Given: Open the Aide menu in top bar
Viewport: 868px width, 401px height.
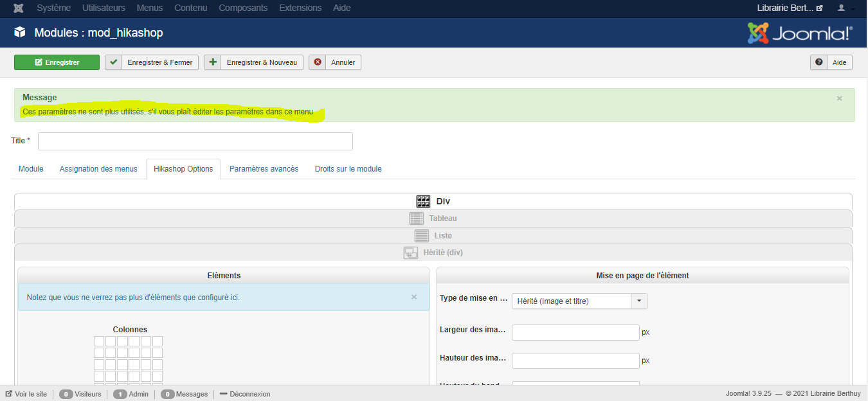Looking at the screenshot, I should pos(342,8).
